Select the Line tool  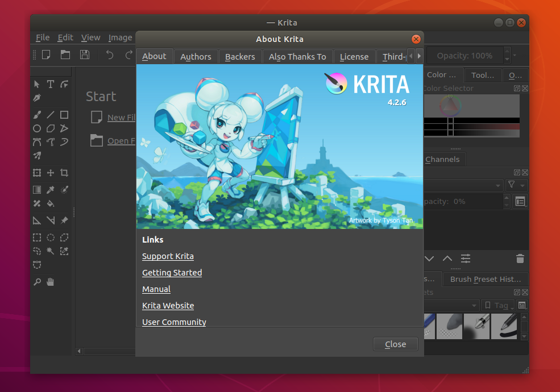click(51, 115)
